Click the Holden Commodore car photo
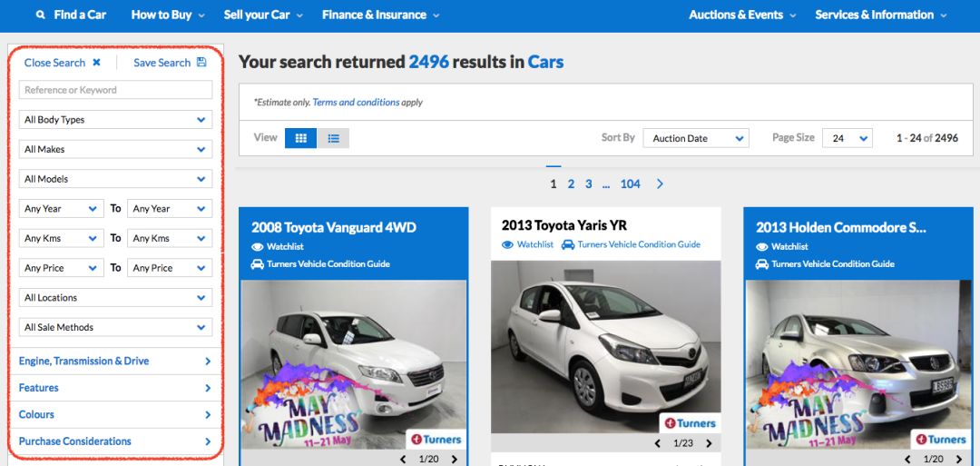 click(x=858, y=364)
